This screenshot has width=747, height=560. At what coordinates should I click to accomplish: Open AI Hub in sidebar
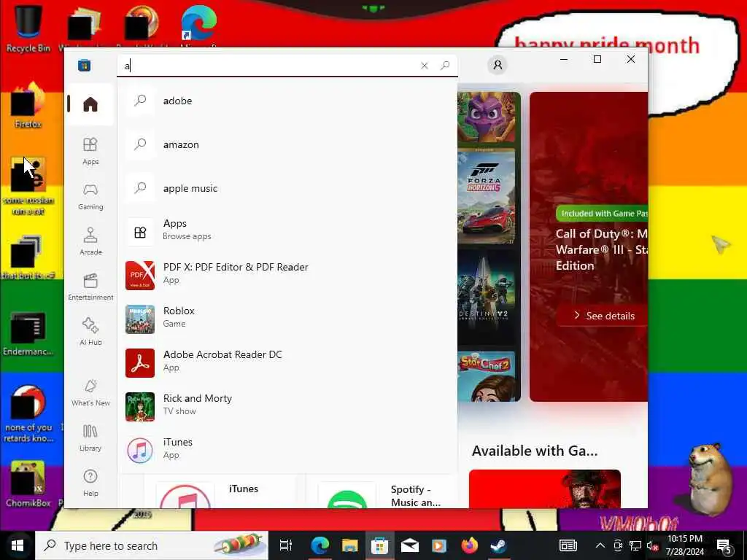tap(90, 332)
